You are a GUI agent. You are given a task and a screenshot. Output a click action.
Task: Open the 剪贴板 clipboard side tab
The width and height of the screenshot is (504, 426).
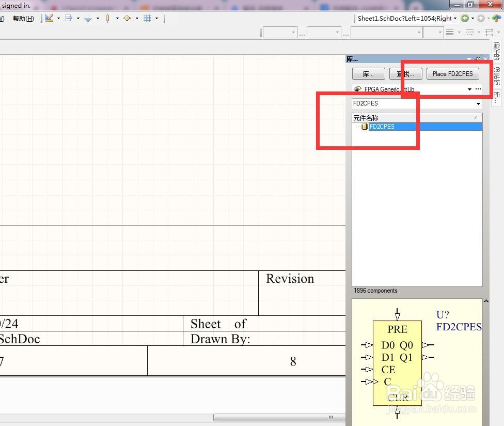click(x=497, y=76)
